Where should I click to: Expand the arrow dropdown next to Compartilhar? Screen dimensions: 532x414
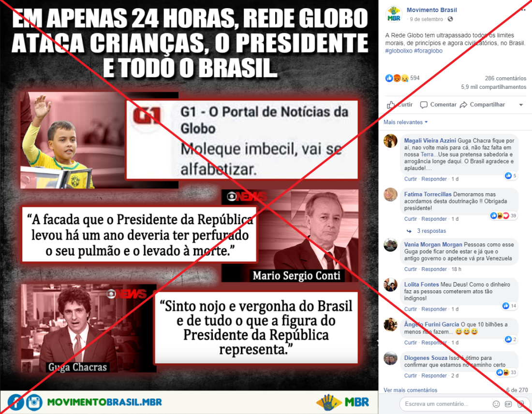[x=521, y=105]
